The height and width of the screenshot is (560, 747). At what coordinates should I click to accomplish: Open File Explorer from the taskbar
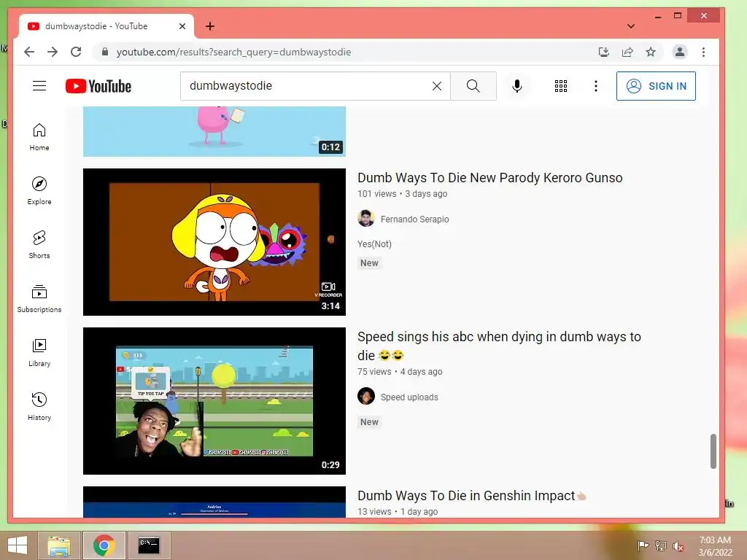point(58,545)
